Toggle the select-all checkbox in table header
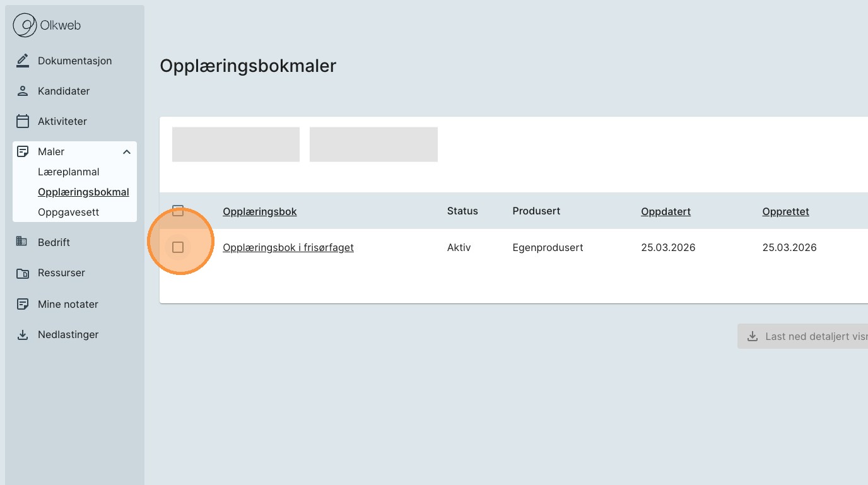This screenshot has width=868, height=485. tap(178, 211)
